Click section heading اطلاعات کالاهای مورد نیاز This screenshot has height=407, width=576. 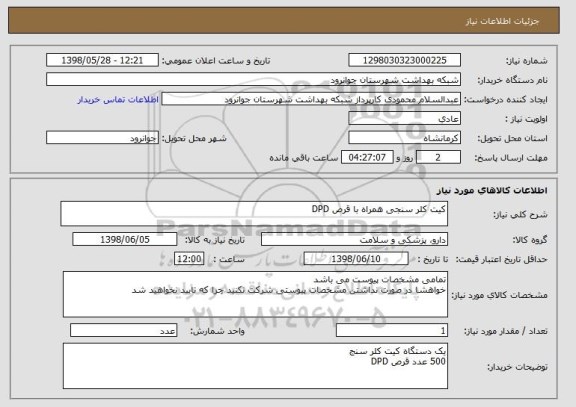492,190
